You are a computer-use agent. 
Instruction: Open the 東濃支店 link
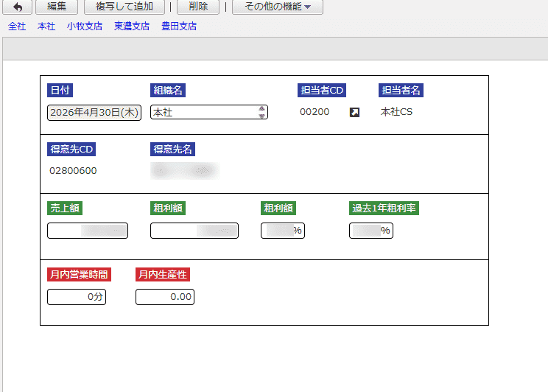tap(132, 27)
